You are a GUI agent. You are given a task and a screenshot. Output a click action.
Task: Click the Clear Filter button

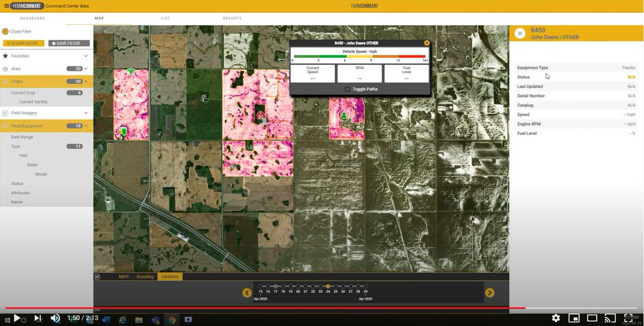click(x=24, y=43)
